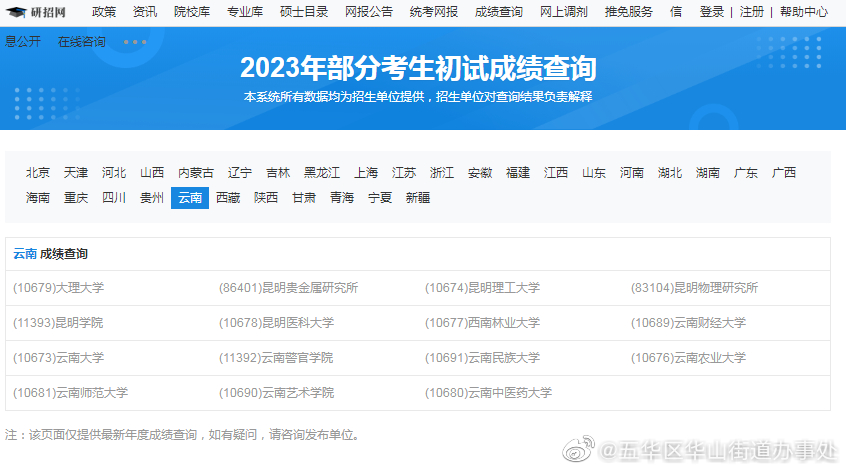The height and width of the screenshot is (471, 846).
Task: Click the 研招网 graduation cap logo
Action: (36, 12)
